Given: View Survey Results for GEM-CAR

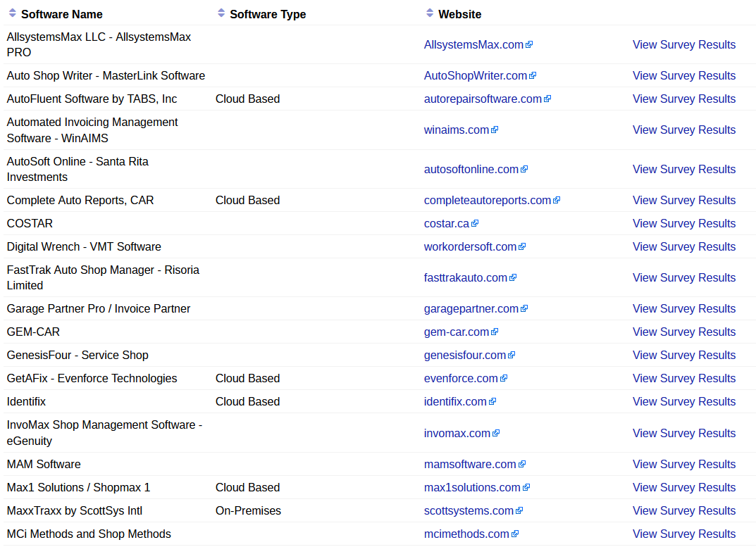Looking at the screenshot, I should pyautogui.click(x=683, y=332).
